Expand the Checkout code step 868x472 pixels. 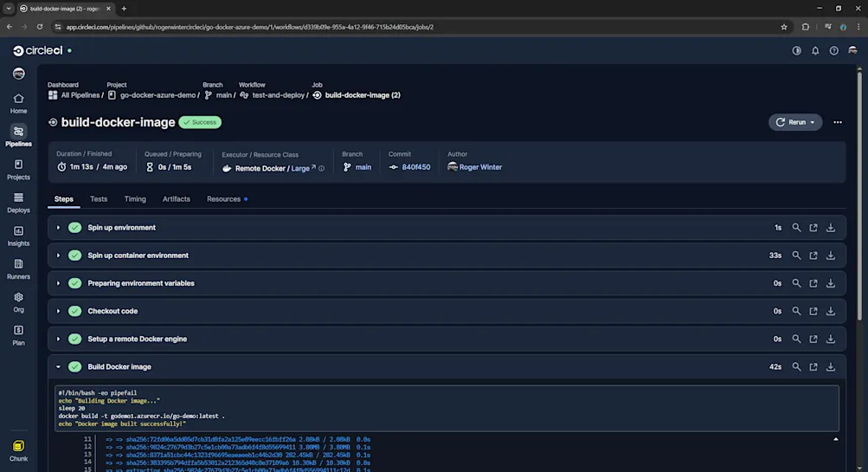(x=58, y=311)
